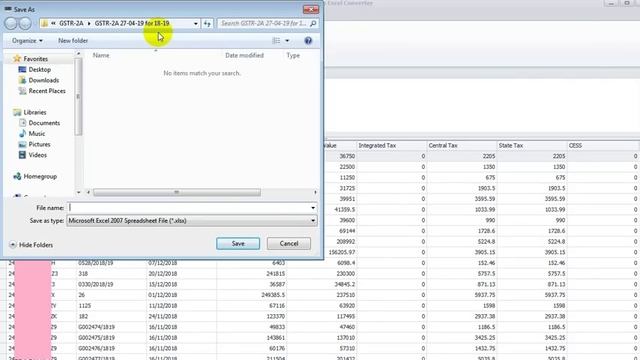Click the Forward navigation arrow in Save As
This screenshot has width=640, height=360.
click(x=25, y=23)
